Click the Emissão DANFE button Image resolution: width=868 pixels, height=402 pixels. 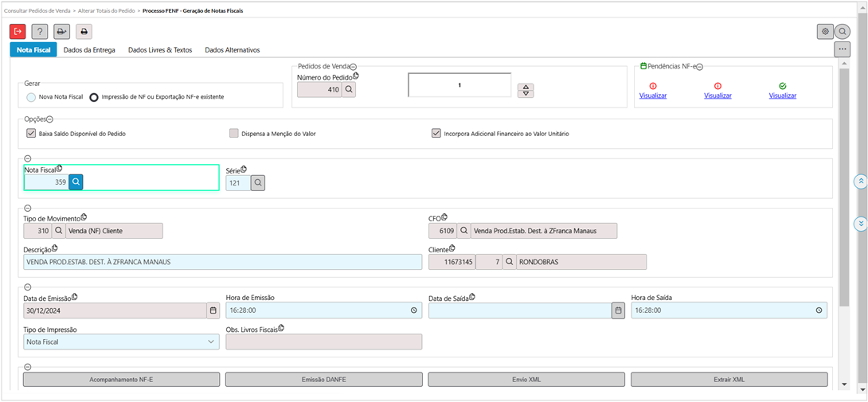(x=323, y=380)
